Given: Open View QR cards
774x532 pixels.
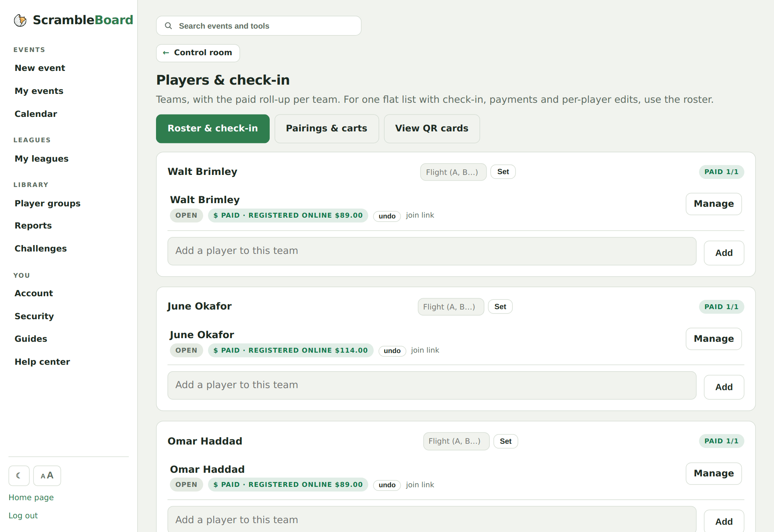Looking at the screenshot, I should [432, 129].
